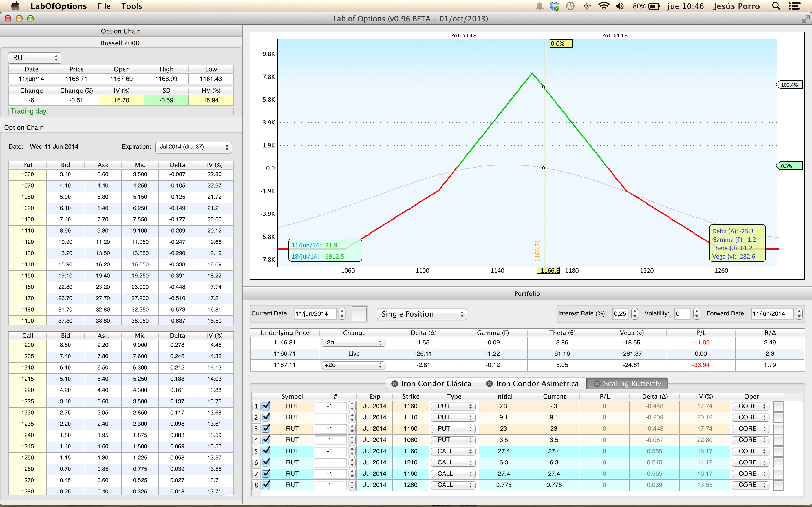Open the -2σ change selector
Screen dimensions: 812x507
[x=353, y=343]
